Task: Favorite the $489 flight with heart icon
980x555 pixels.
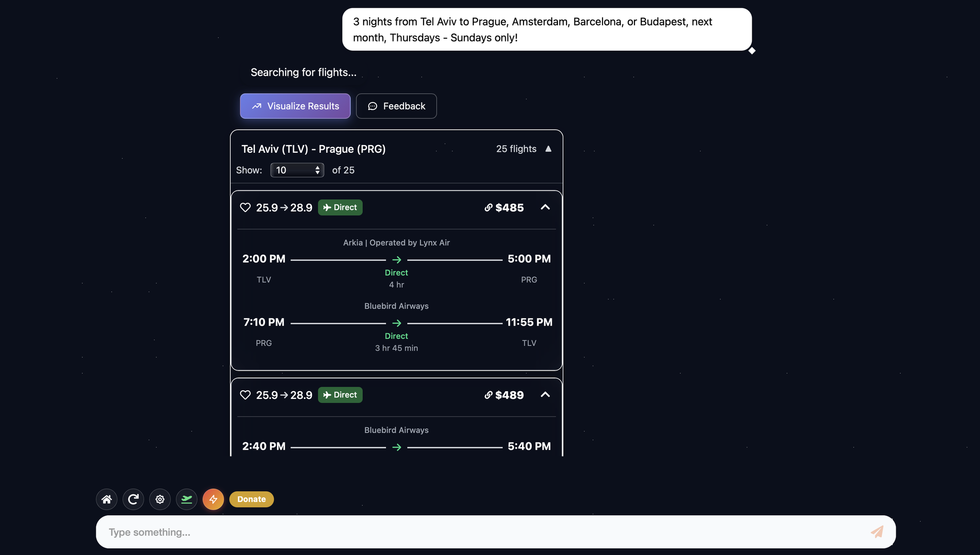Action: click(245, 395)
